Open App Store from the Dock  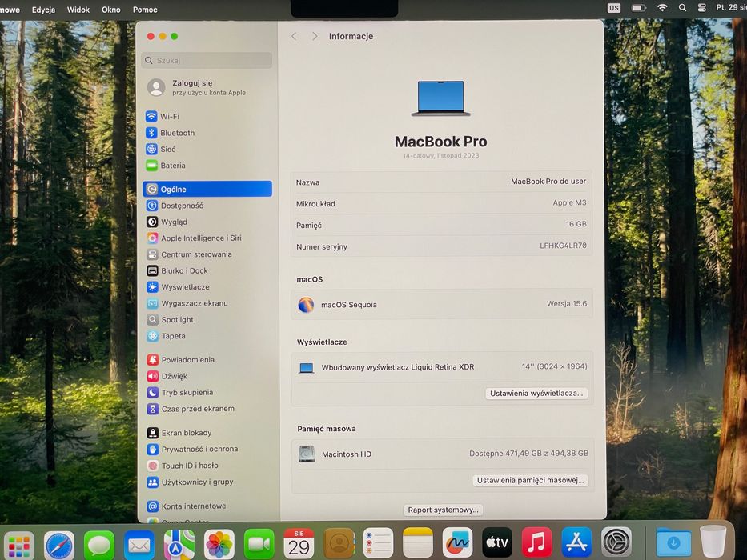576,542
